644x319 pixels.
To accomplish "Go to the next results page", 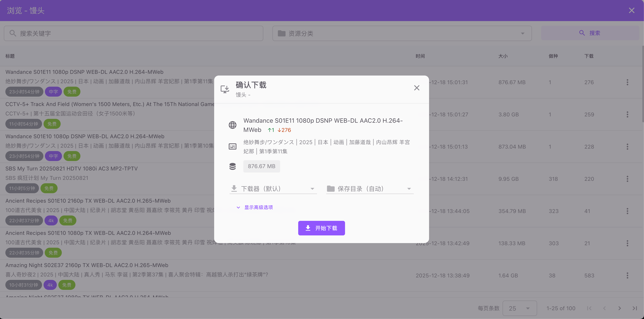I will 619,308.
